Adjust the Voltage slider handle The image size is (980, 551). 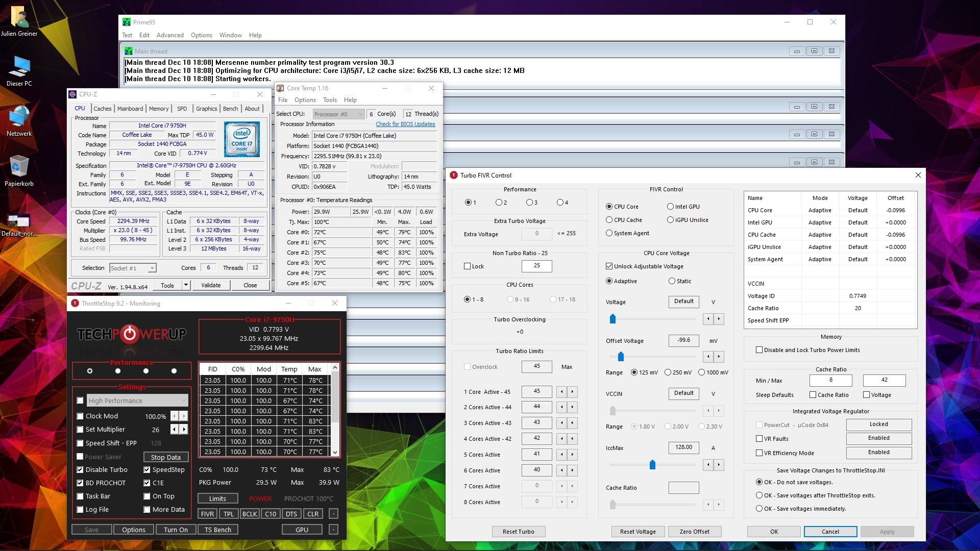(612, 319)
